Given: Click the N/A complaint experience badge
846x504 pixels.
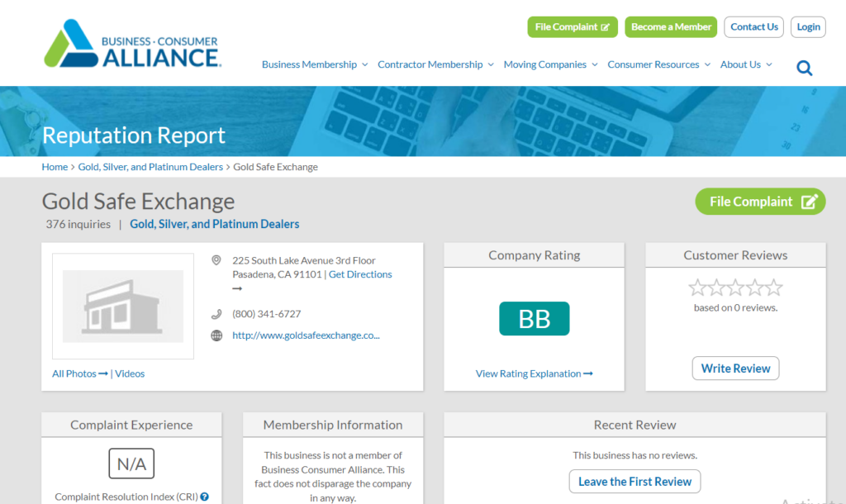Looking at the screenshot, I should [x=131, y=464].
